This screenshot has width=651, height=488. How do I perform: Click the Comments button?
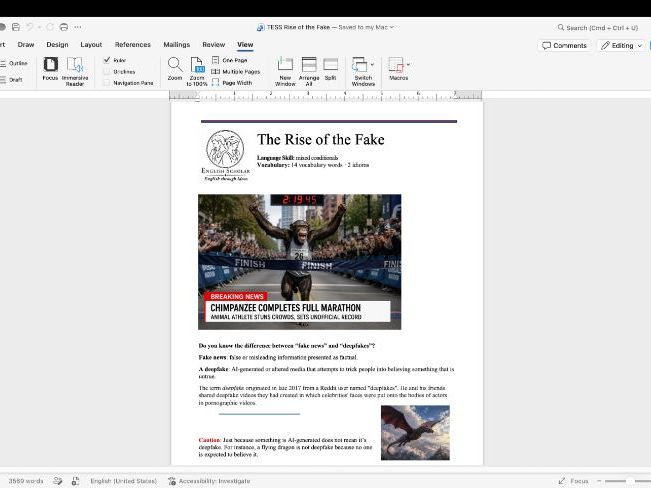pos(564,45)
